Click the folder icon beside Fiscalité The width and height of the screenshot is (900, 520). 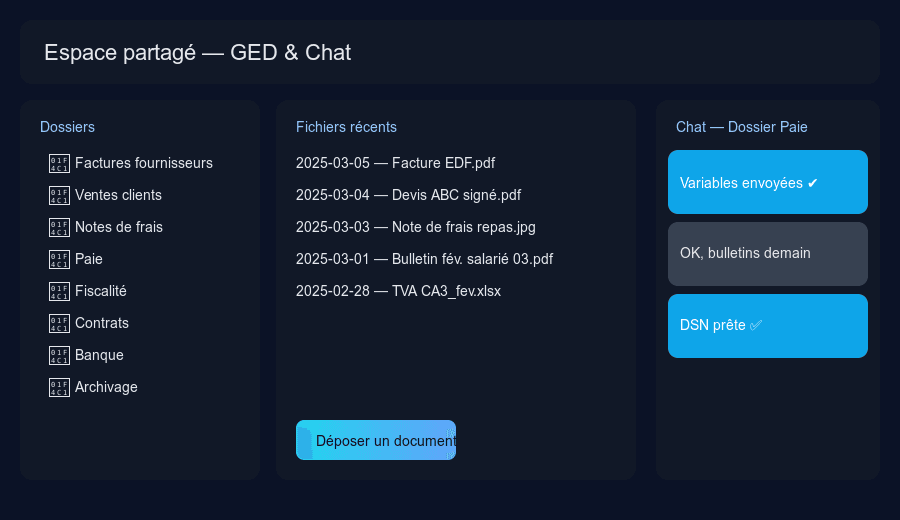[59, 291]
